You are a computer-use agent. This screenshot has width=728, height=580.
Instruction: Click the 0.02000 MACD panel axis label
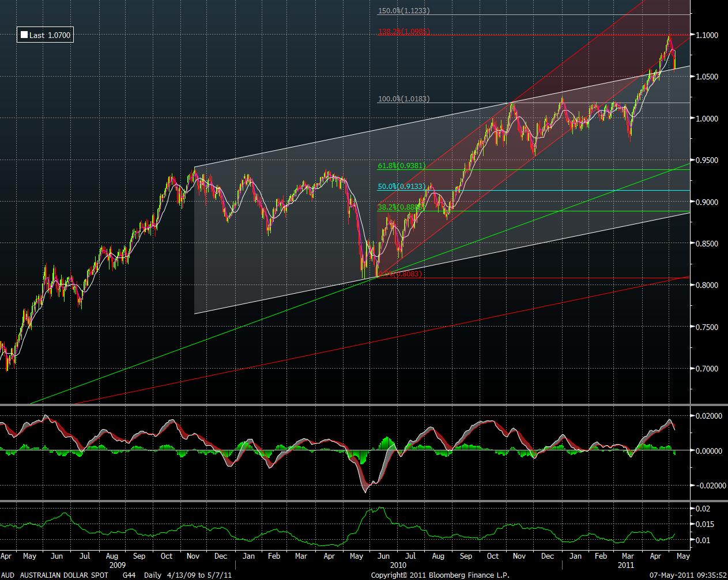coord(707,416)
